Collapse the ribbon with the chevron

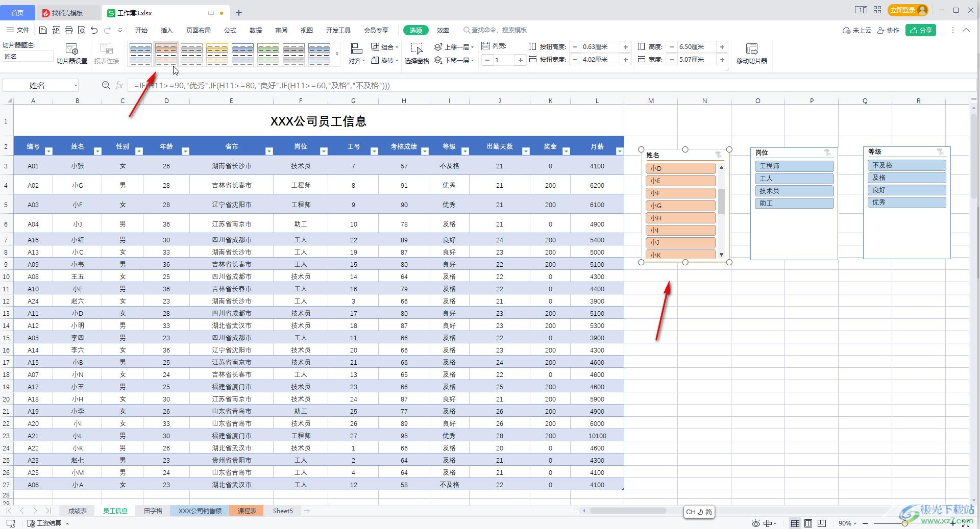point(966,30)
